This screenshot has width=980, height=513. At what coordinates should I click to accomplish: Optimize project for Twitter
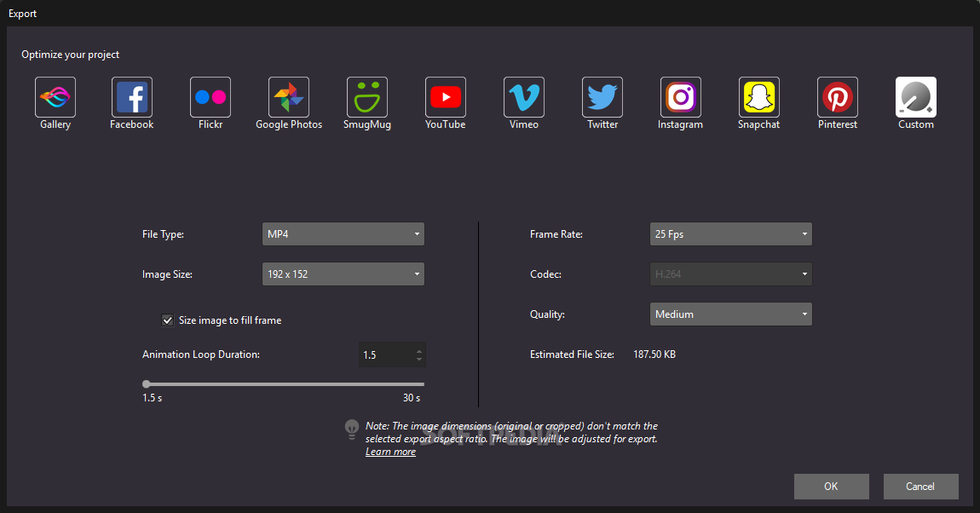(x=602, y=97)
